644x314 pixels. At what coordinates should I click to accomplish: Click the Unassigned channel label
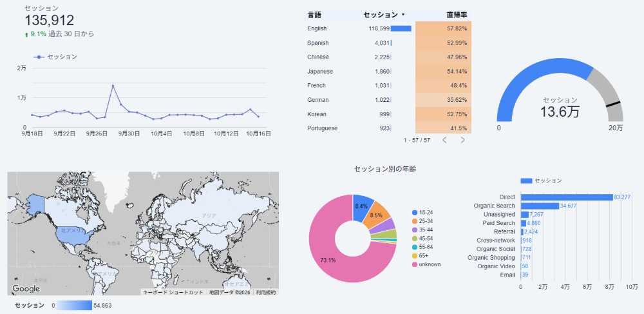pyautogui.click(x=500, y=215)
